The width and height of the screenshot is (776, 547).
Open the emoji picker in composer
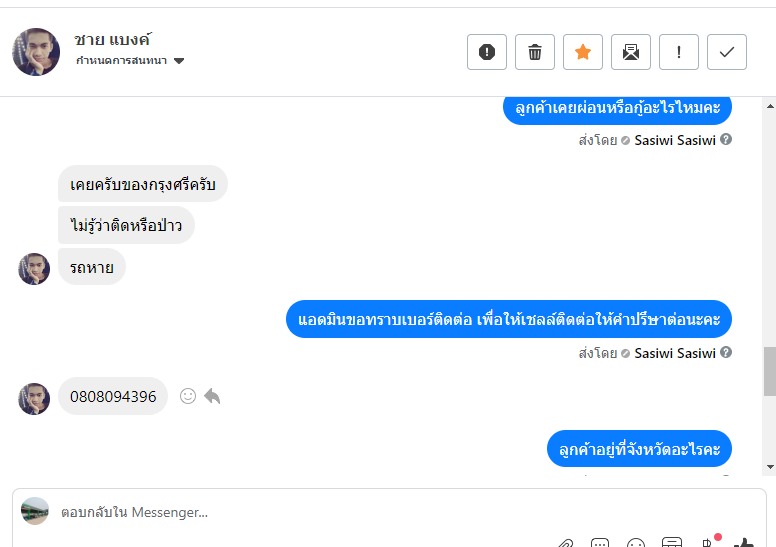(x=635, y=543)
